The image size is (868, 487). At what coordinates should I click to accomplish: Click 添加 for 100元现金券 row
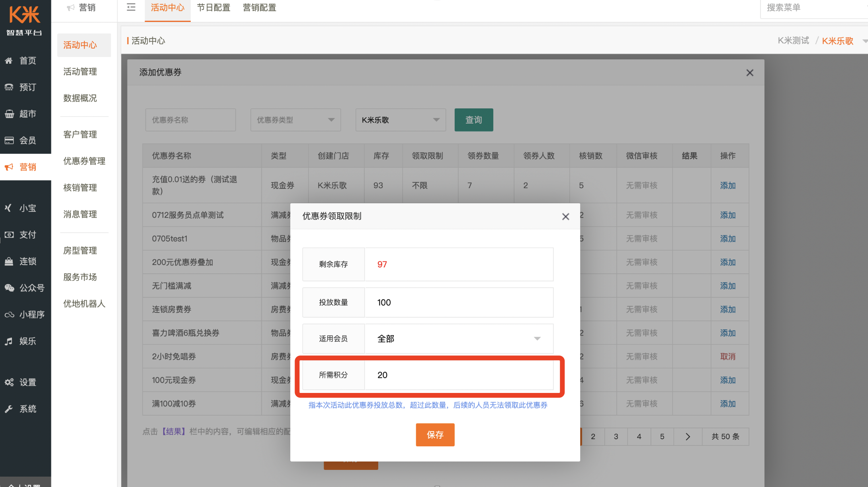click(728, 380)
